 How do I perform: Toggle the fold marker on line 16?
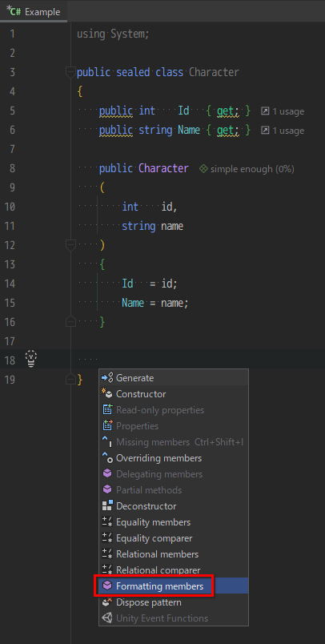pos(70,322)
